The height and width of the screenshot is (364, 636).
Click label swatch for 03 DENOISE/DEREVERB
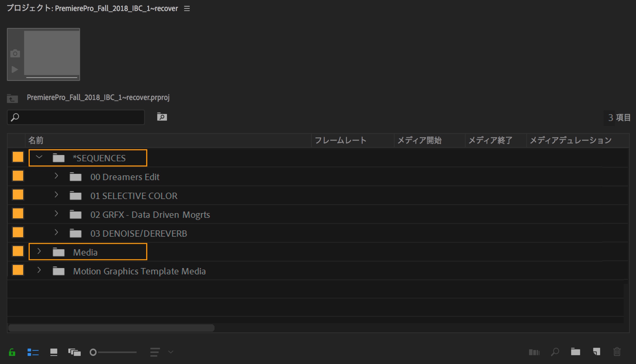coord(18,232)
